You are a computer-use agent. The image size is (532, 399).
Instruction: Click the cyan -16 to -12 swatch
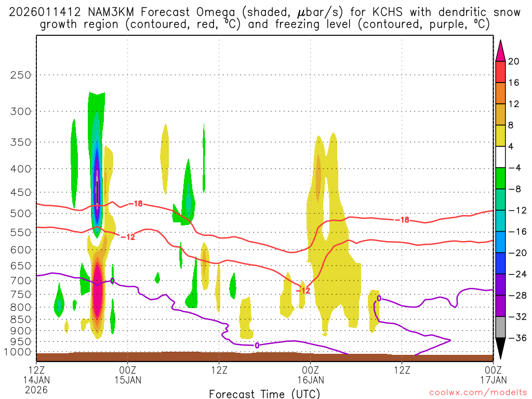(500, 221)
